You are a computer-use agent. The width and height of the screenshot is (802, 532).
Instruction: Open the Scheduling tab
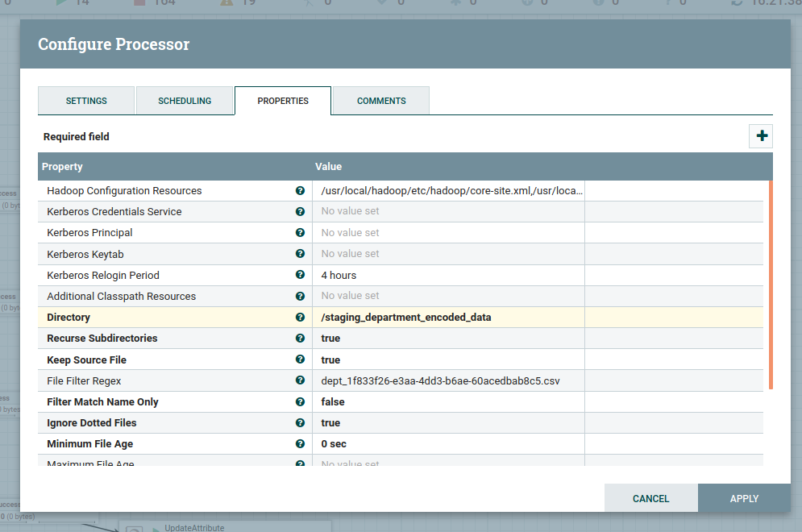tap(185, 101)
